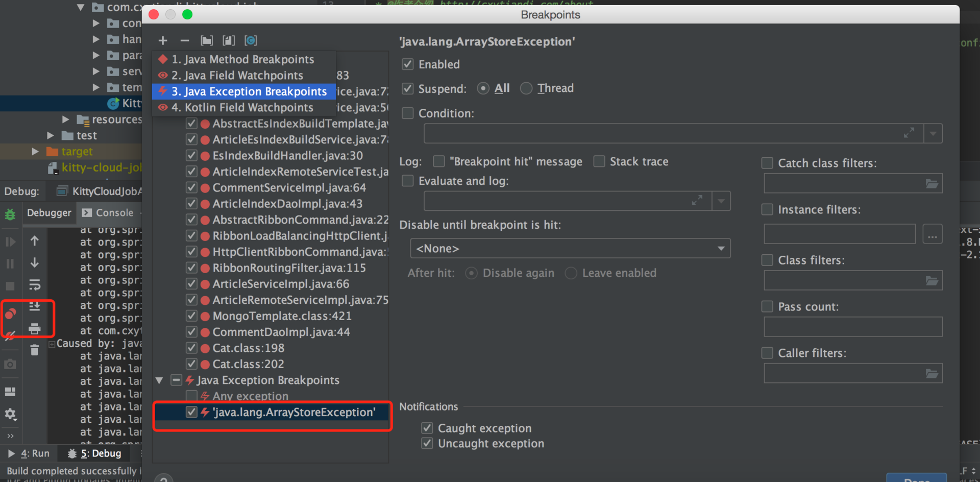Click the camera thread dump icon
Screen dimensions: 980x482
(x=10, y=364)
